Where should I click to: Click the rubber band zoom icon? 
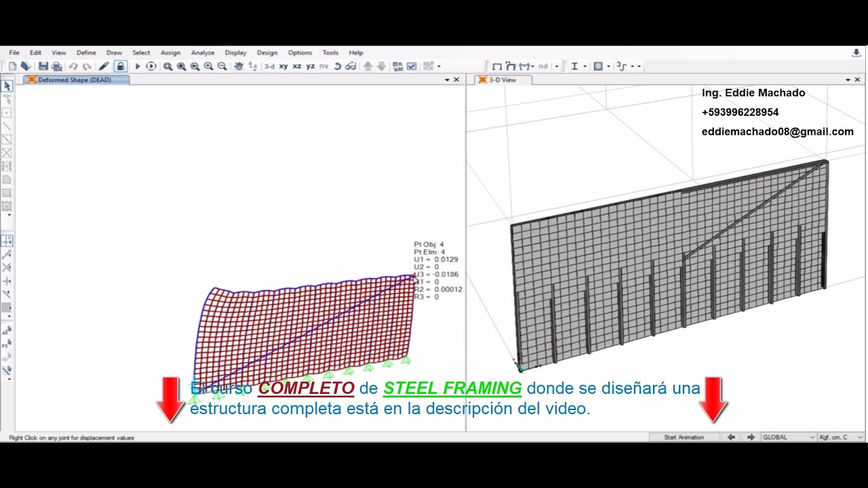coord(167,66)
